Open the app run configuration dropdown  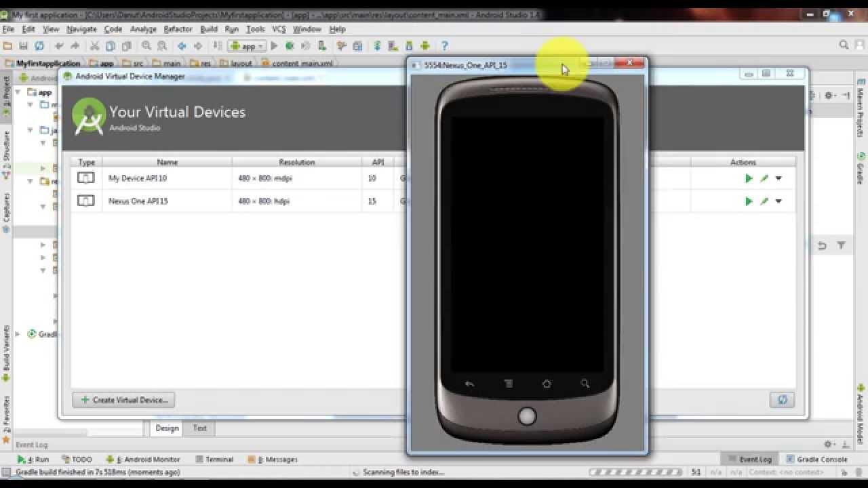point(247,46)
